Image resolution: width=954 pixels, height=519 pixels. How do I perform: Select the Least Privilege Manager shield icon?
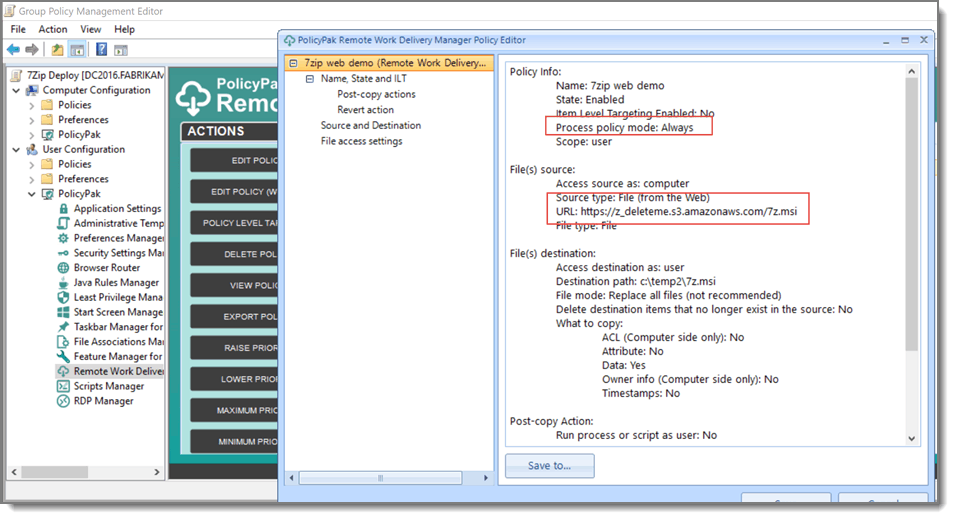pos(63,298)
